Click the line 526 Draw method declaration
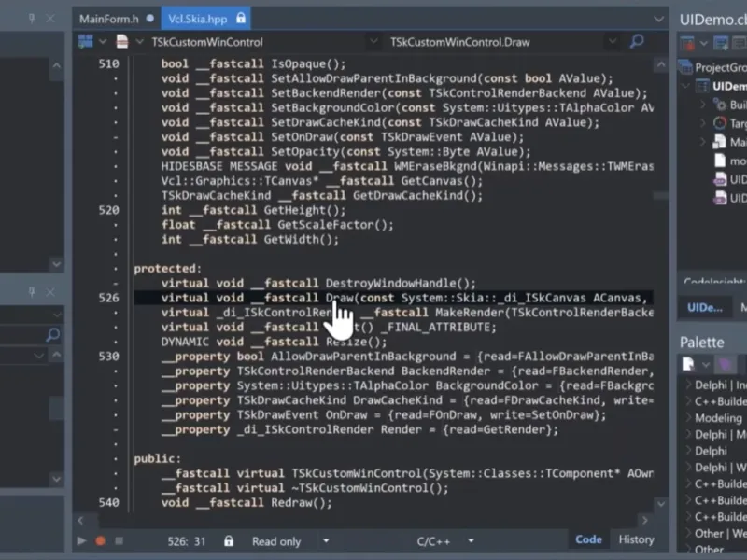 pos(393,298)
